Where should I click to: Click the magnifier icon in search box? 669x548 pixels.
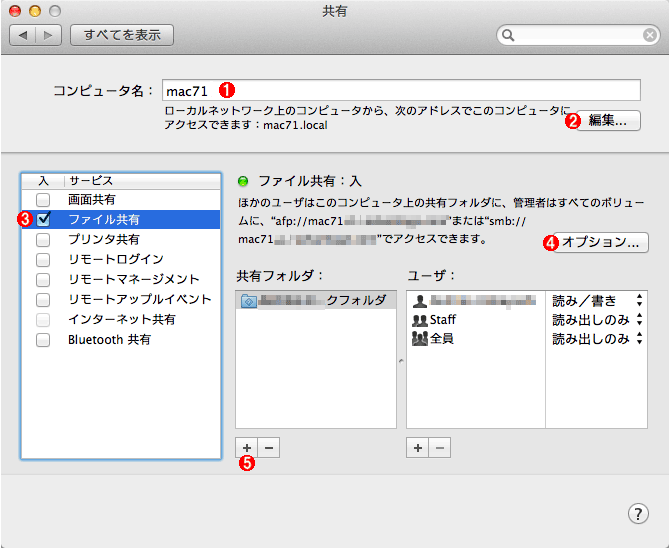[x=508, y=35]
